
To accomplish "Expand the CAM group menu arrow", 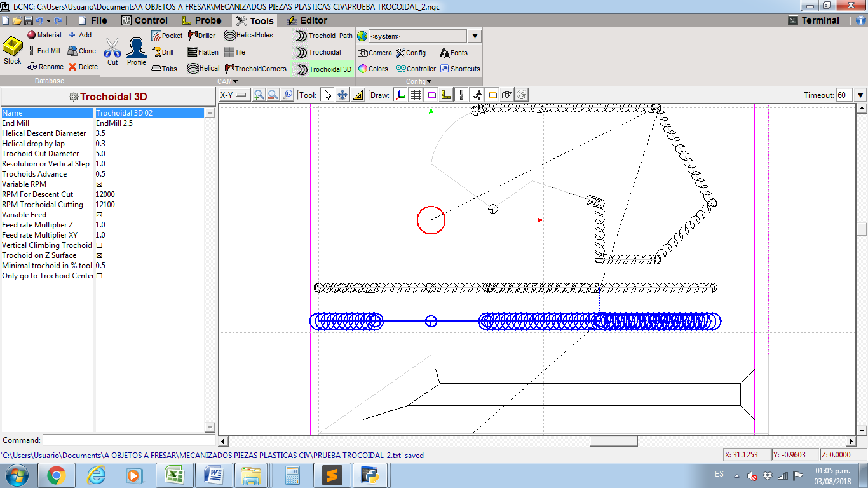I will (x=235, y=81).
